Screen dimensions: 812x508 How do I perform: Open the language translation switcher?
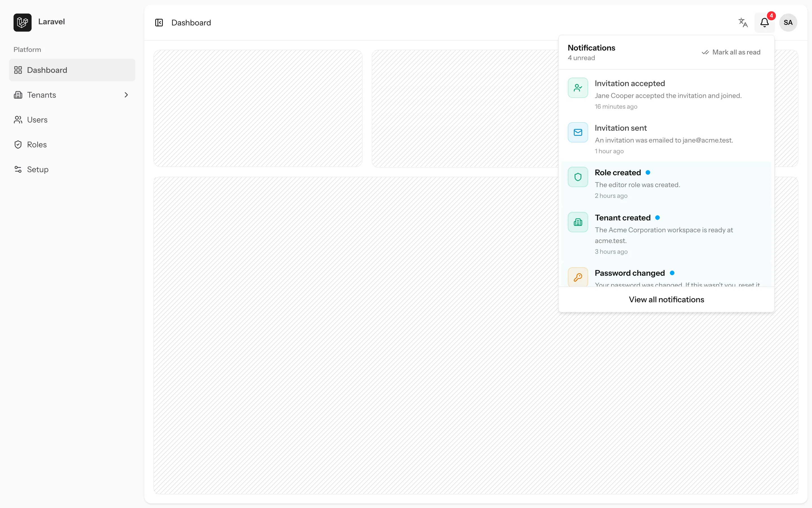click(x=743, y=23)
